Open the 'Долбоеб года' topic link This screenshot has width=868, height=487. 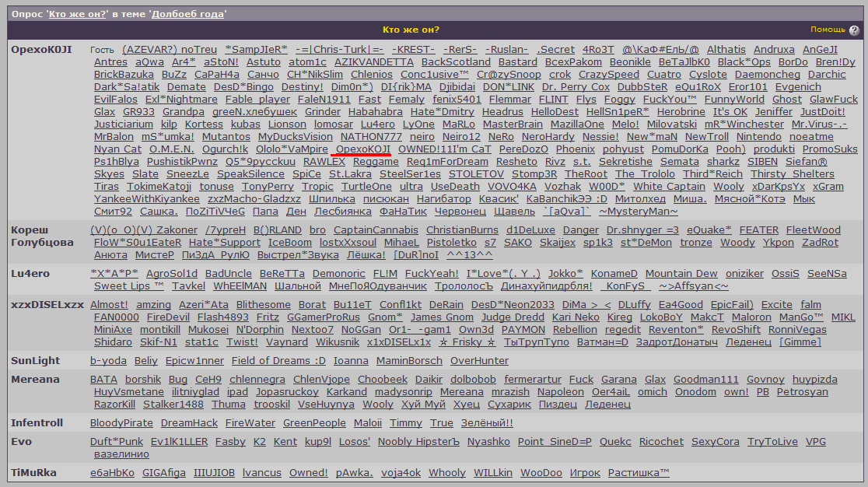pos(187,14)
